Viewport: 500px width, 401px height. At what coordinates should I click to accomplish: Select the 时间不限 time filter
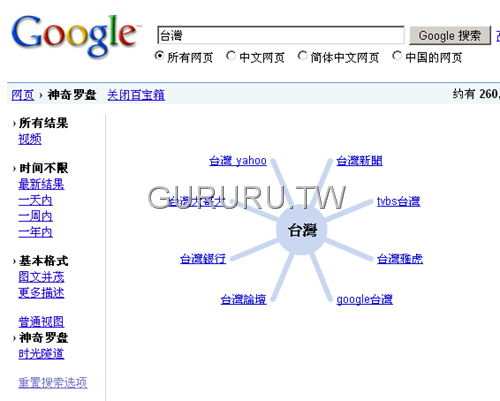pyautogui.click(x=43, y=168)
